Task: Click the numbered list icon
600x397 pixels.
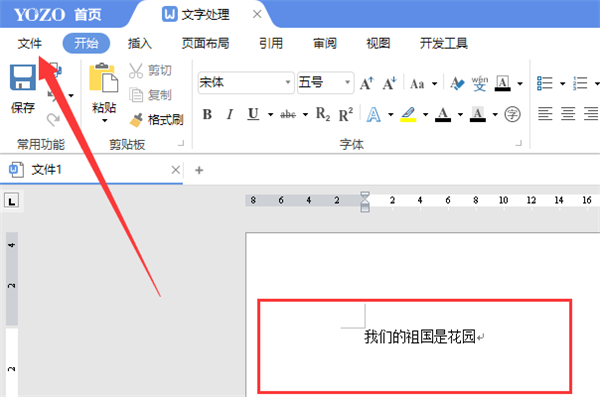Action: click(x=580, y=83)
